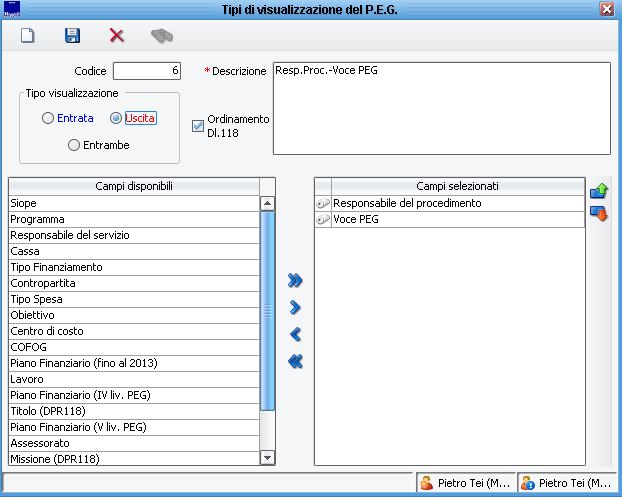The height and width of the screenshot is (497, 622).
Task: Move all fields right with double arrow
Action: click(295, 280)
